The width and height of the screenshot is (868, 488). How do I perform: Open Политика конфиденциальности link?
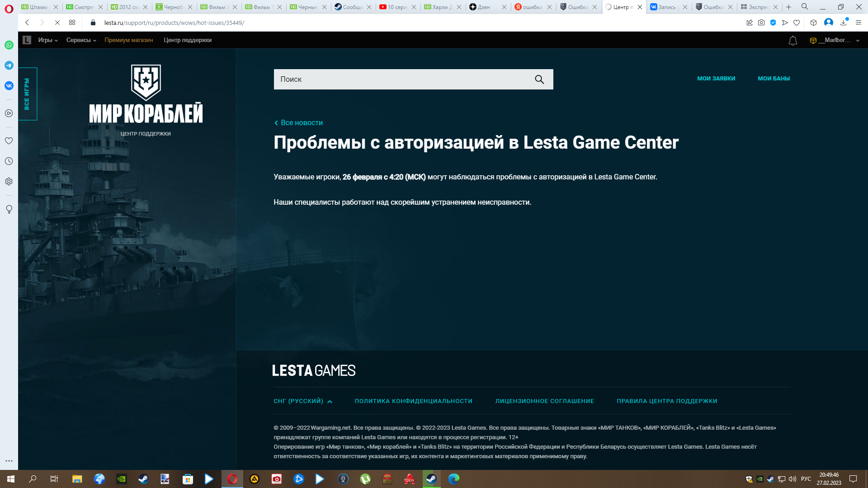coord(413,401)
